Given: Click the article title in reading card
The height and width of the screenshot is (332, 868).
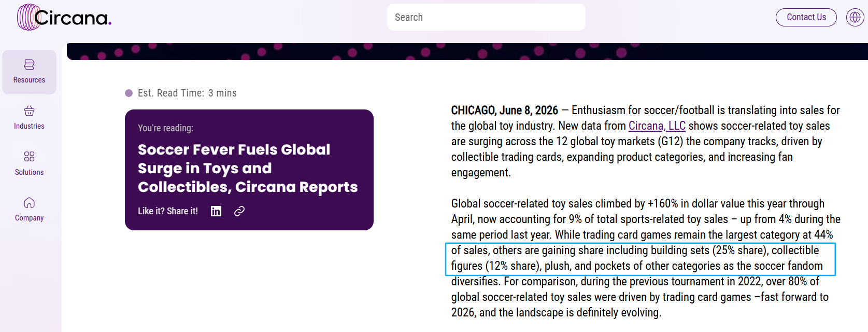Looking at the screenshot, I should 248,168.
